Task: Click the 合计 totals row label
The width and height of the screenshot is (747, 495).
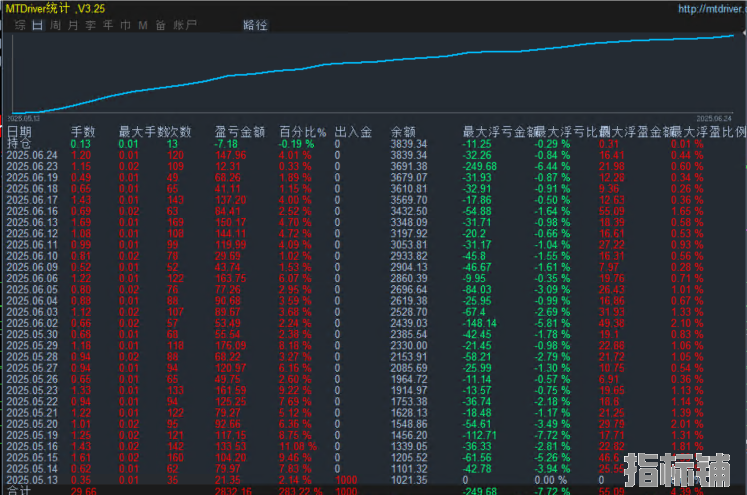Action: [19, 490]
